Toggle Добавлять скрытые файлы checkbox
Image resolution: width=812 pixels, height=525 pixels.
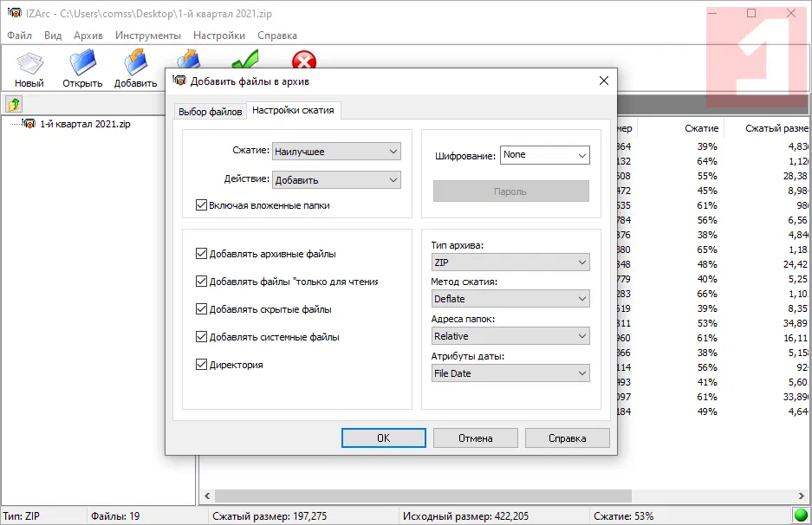coord(201,309)
